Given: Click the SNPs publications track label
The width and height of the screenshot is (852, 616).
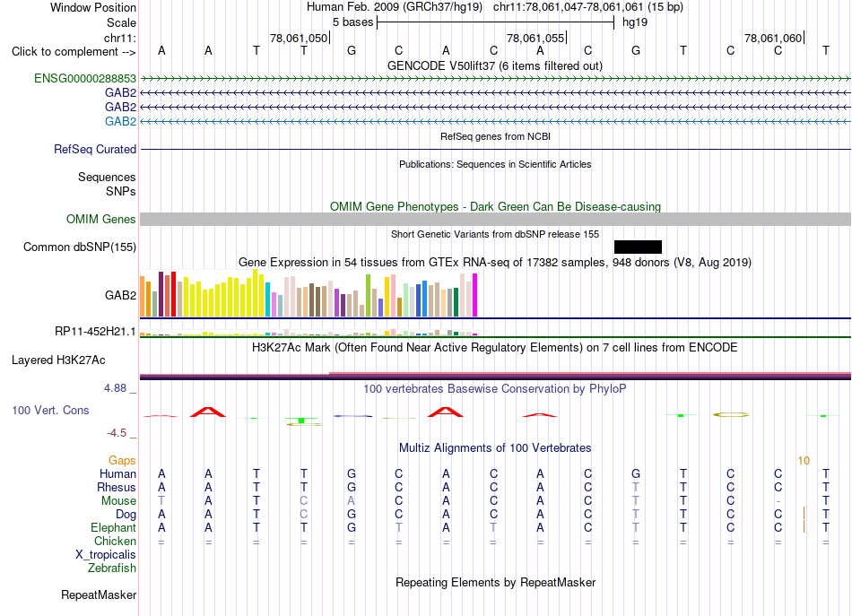Looking at the screenshot, I should coord(121,191).
